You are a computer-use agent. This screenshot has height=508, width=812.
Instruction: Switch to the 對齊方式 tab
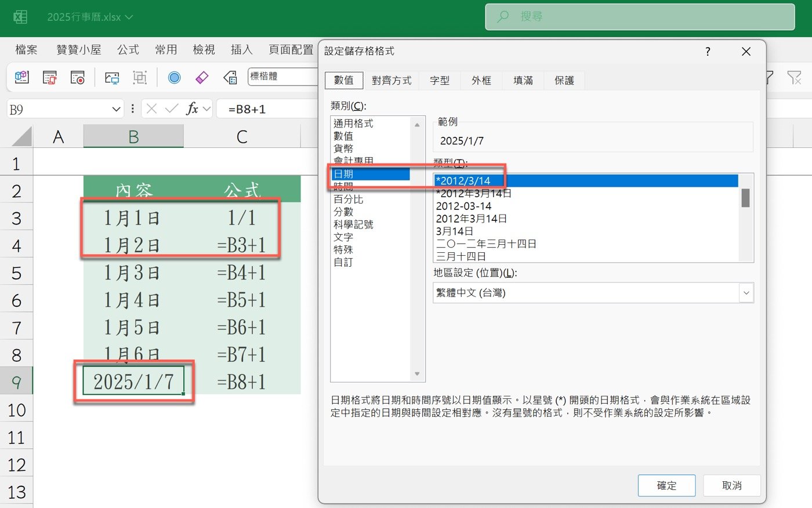391,81
